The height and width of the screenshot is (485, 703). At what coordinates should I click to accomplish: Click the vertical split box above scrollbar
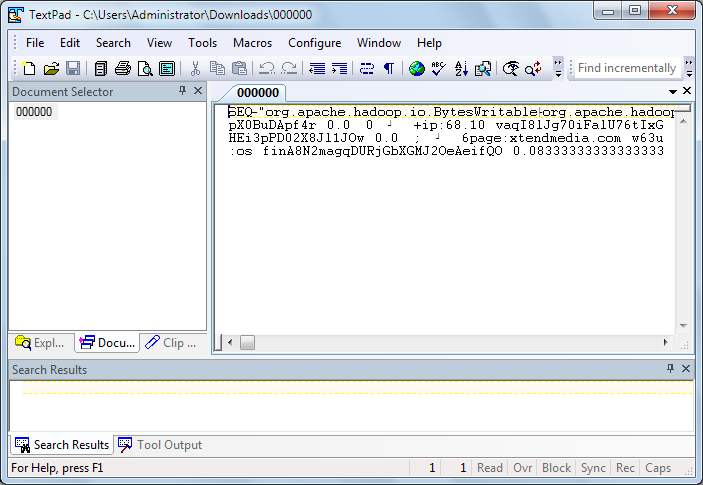point(684,109)
